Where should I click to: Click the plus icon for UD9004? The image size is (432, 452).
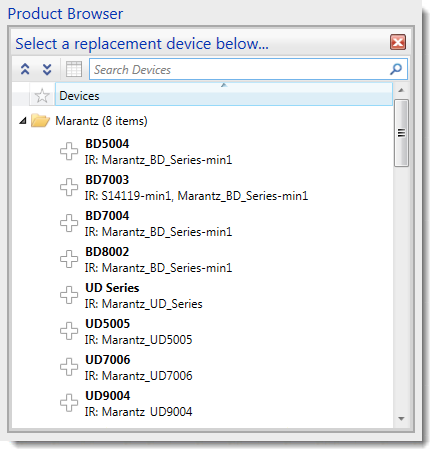69,403
